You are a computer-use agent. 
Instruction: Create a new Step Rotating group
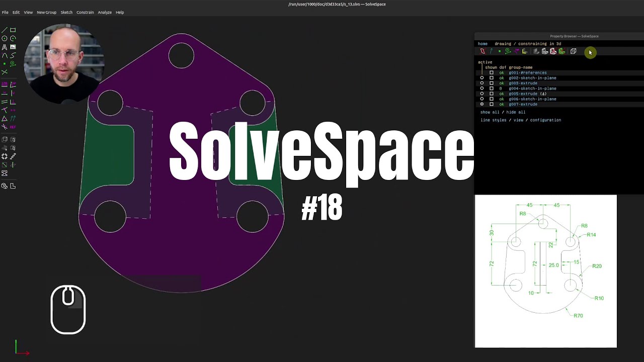click(x=5, y=156)
